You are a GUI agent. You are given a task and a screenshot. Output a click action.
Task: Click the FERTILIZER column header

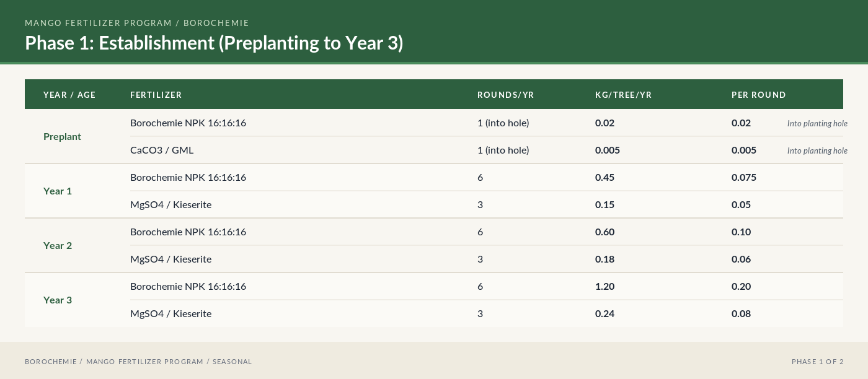coord(156,95)
